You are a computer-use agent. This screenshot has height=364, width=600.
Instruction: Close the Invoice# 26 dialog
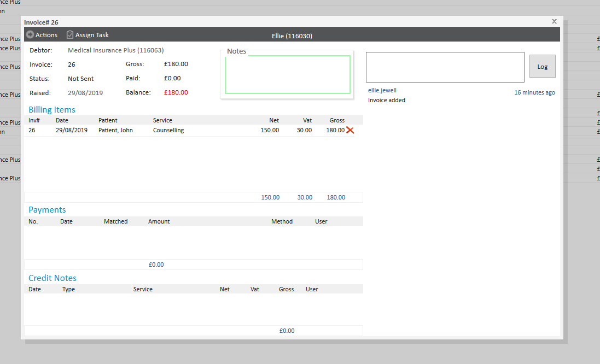(x=554, y=21)
